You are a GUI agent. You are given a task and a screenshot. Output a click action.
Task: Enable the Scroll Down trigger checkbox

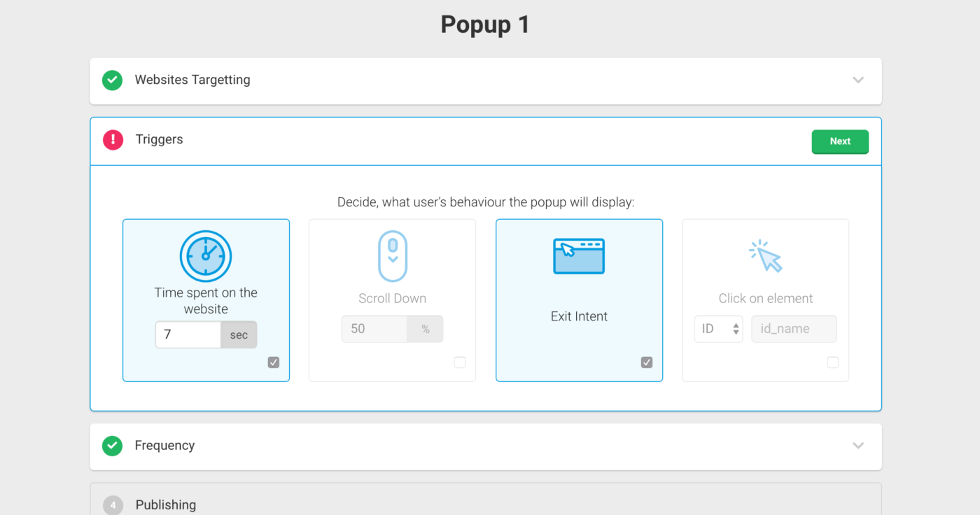pyautogui.click(x=460, y=362)
